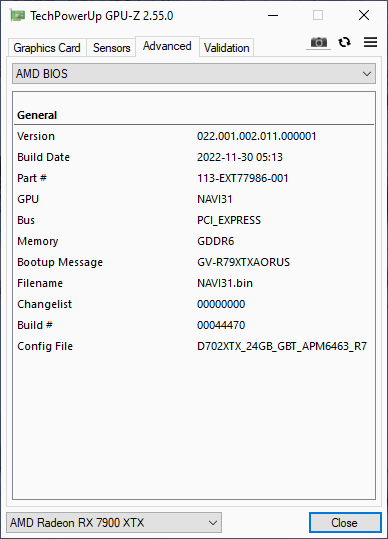
Task: Click the GPU row label
Action: (28, 199)
